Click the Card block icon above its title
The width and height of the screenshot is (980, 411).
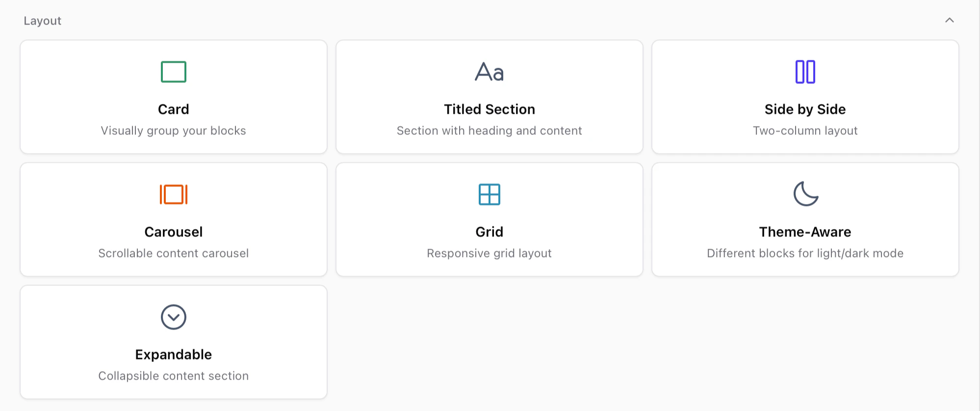click(173, 71)
